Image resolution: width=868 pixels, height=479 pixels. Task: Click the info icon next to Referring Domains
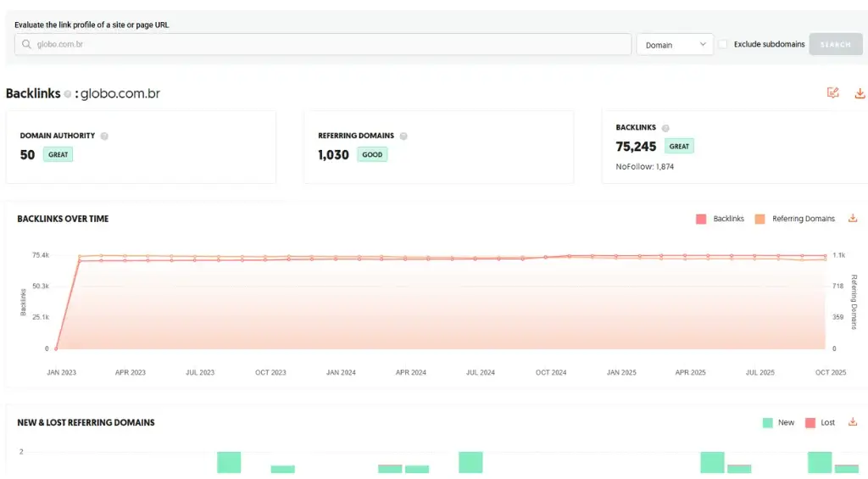[x=403, y=136]
